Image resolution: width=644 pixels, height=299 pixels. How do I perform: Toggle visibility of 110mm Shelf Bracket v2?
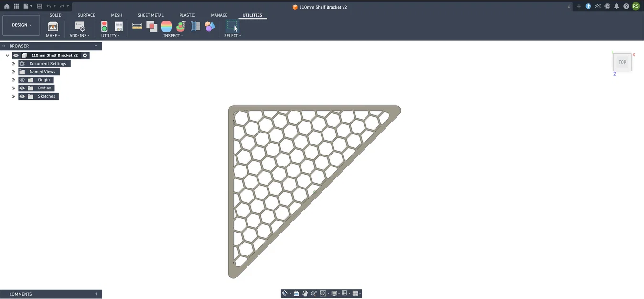(16, 55)
